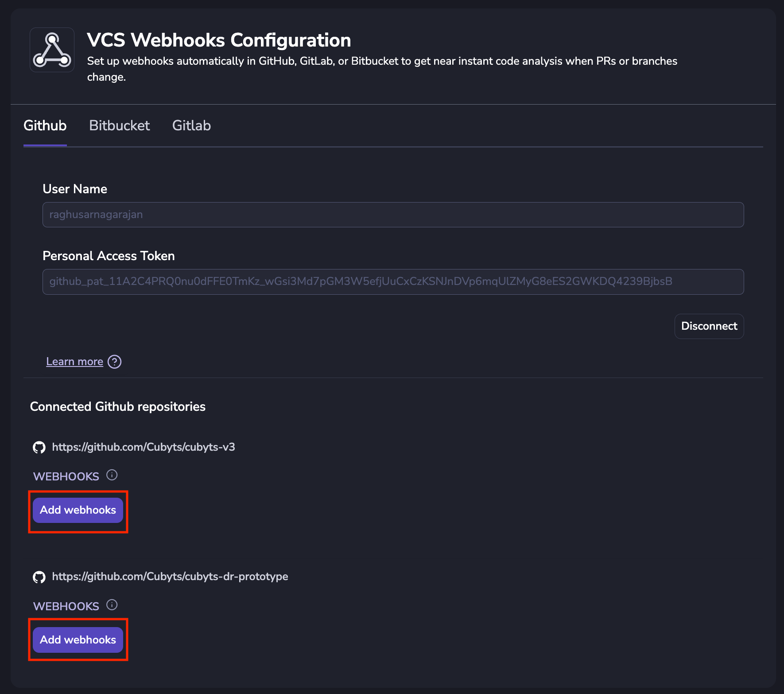Viewport: 784px width, 694px height.
Task: Click GitHub icon beside cubyts-dr-prototype repository
Action: click(39, 577)
